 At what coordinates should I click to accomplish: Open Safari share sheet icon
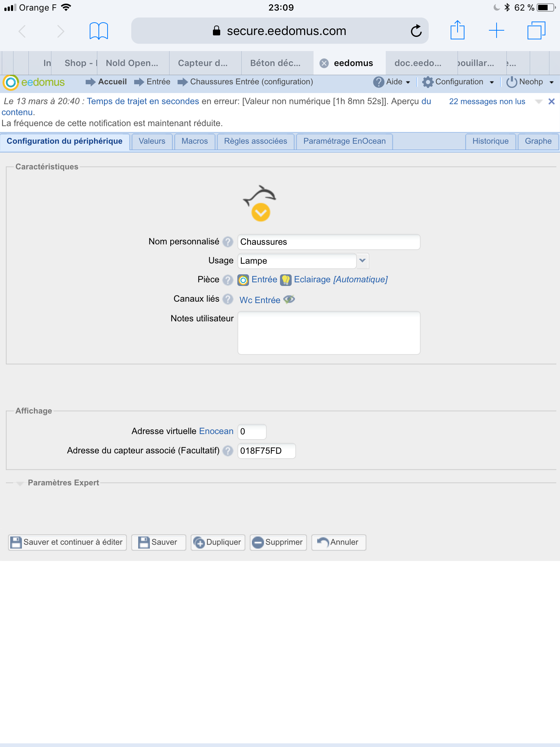pyautogui.click(x=457, y=30)
